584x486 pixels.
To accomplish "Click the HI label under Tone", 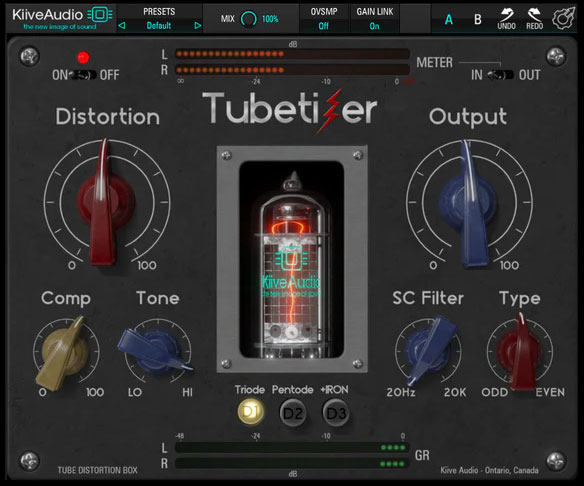I will (x=187, y=392).
